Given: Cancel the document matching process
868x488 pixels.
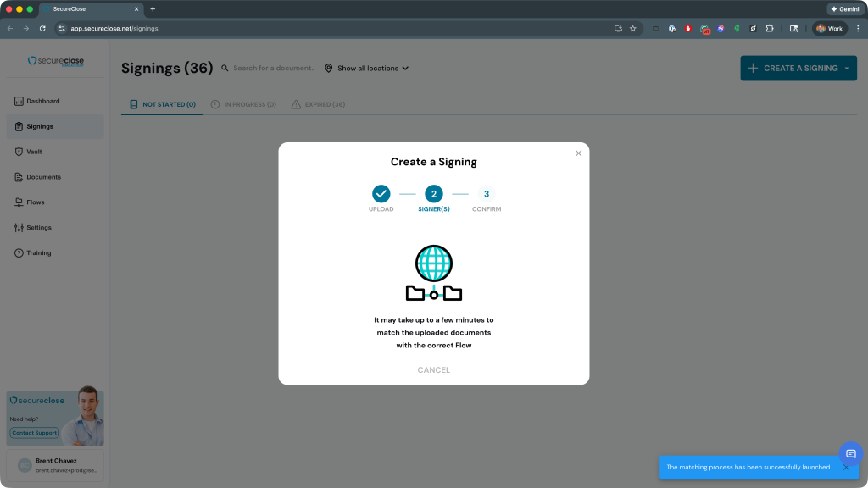Looking at the screenshot, I should [x=433, y=370].
